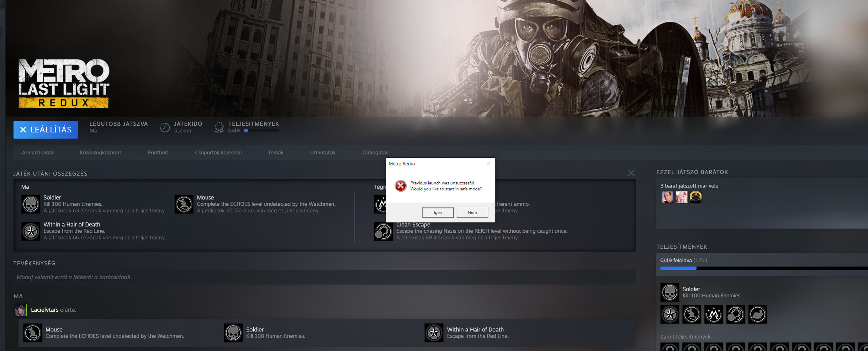Viewport: 868px width, 351px height.
Task: Click the 6/49 achievements progress bar in the header
Action: coord(261,131)
